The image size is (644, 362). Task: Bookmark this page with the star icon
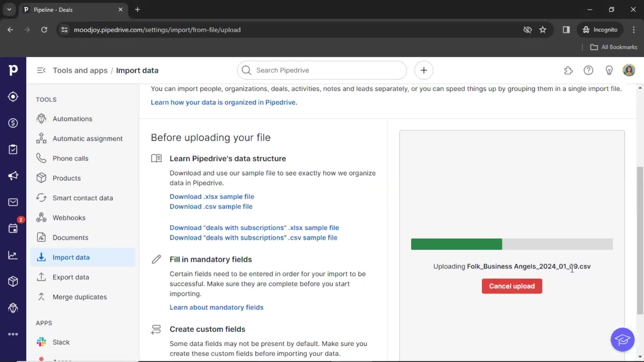543,30
